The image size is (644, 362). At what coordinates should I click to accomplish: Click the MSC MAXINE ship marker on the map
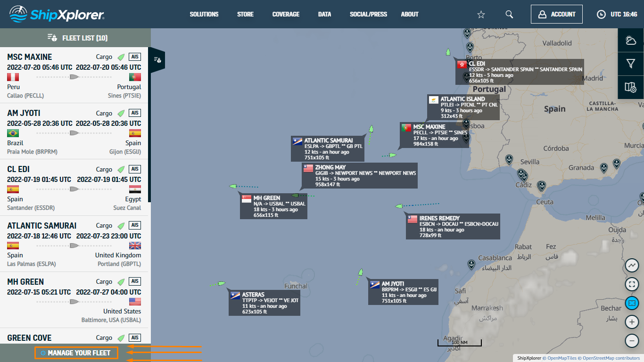tap(393, 154)
